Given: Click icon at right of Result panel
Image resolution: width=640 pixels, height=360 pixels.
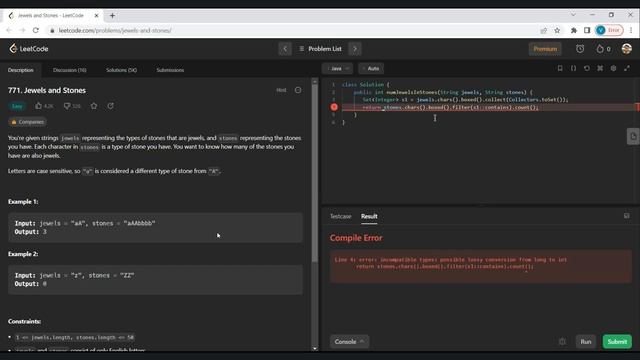Looking at the screenshot, I should coord(627,216).
